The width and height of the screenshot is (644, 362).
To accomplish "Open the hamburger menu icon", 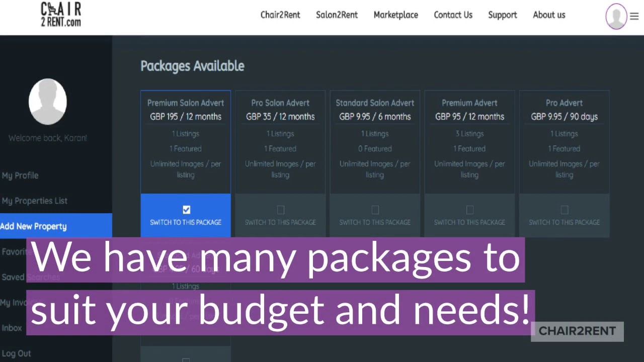I will pos(634,16).
